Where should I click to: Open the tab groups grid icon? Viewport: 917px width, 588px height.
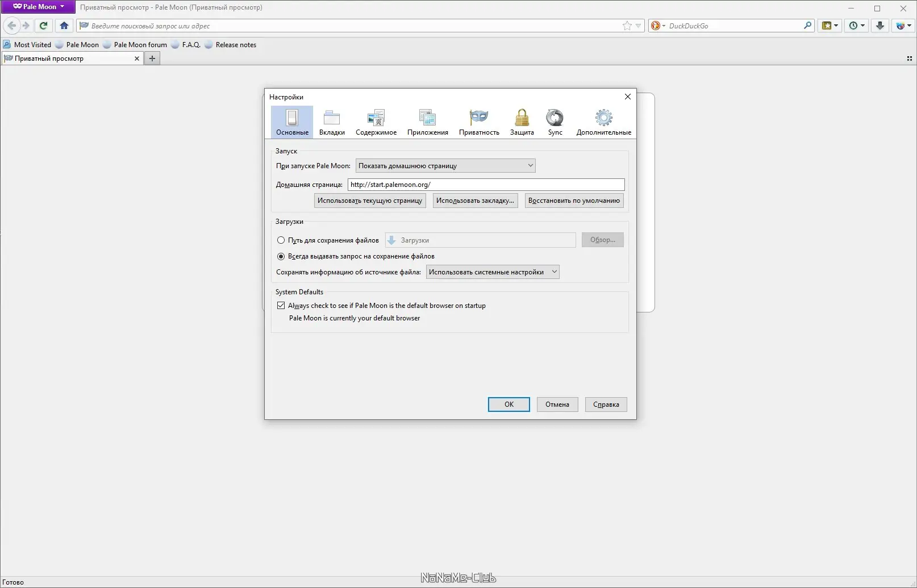point(909,59)
